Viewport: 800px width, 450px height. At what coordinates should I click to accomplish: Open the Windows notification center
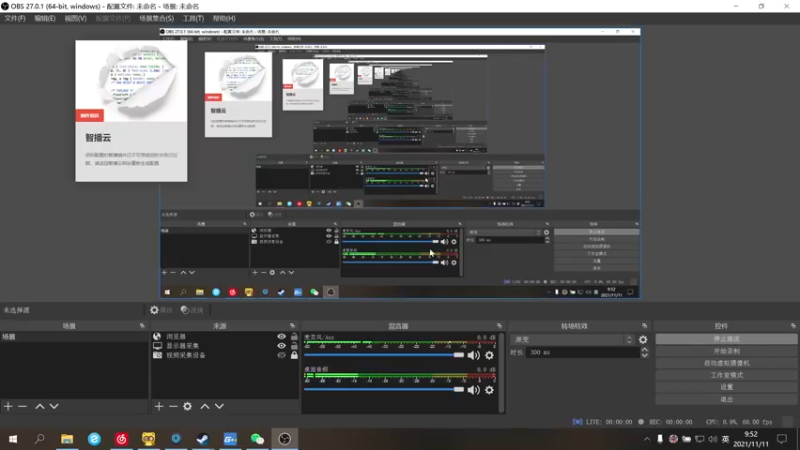click(782, 439)
